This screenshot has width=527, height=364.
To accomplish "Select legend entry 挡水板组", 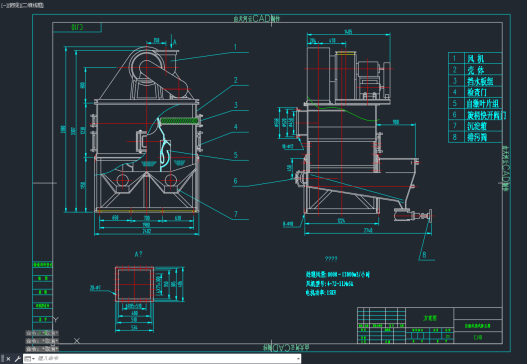I will click(x=480, y=81).
